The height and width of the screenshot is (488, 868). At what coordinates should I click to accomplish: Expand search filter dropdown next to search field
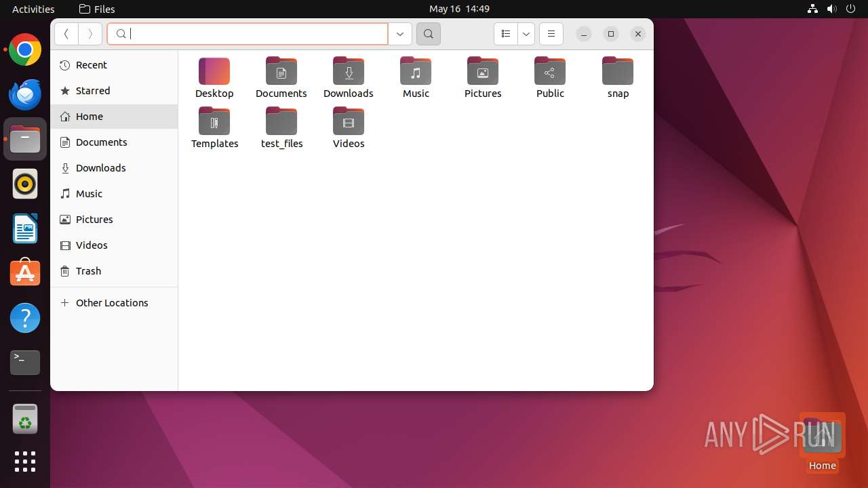[x=400, y=34]
